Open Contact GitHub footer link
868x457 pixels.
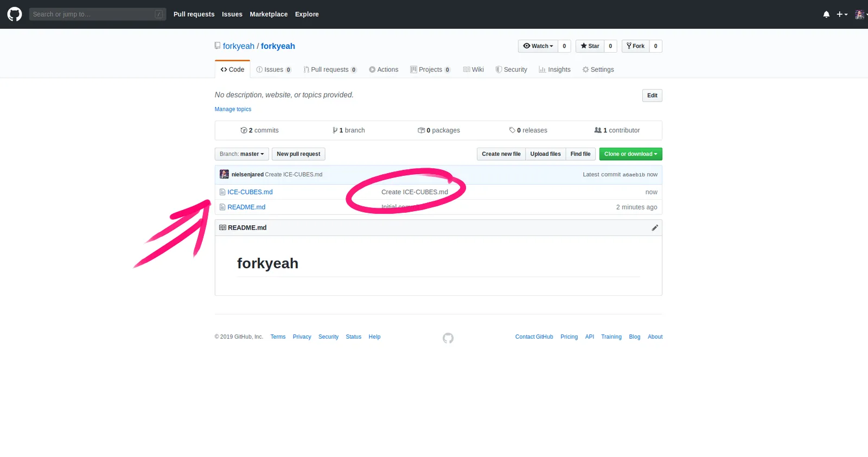[x=534, y=337]
